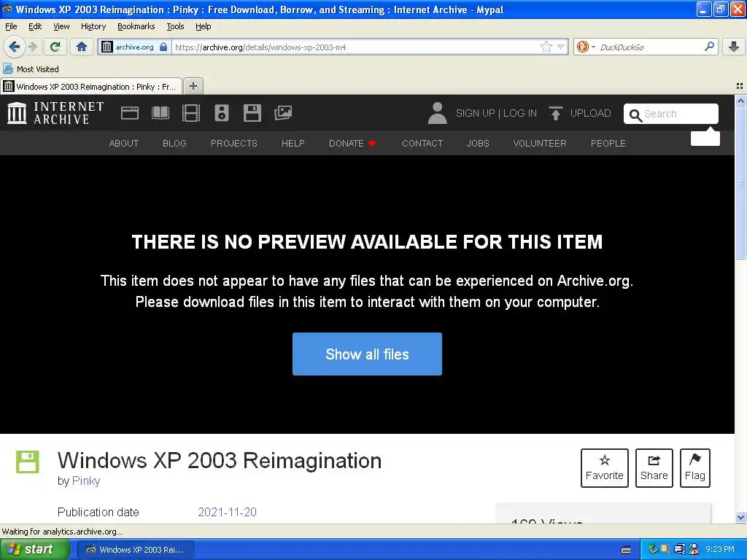The height and width of the screenshot is (560, 747).
Task: Open the VOLUNTEER nav link
Action: click(x=540, y=144)
